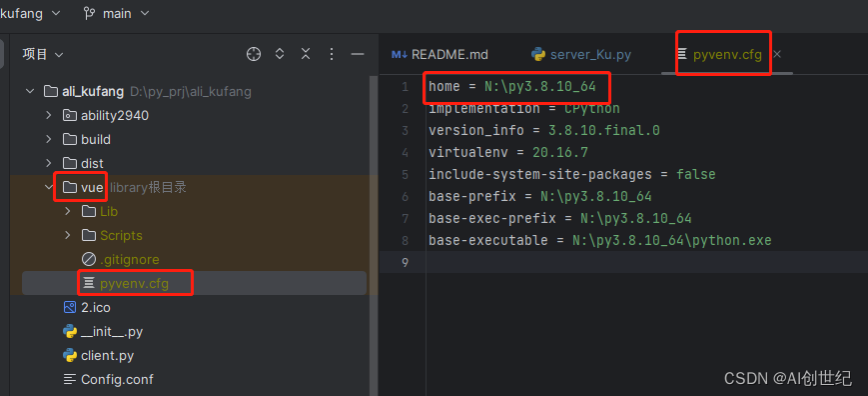Click line number 1 in gutter
The height and width of the screenshot is (396, 868).
click(x=405, y=87)
